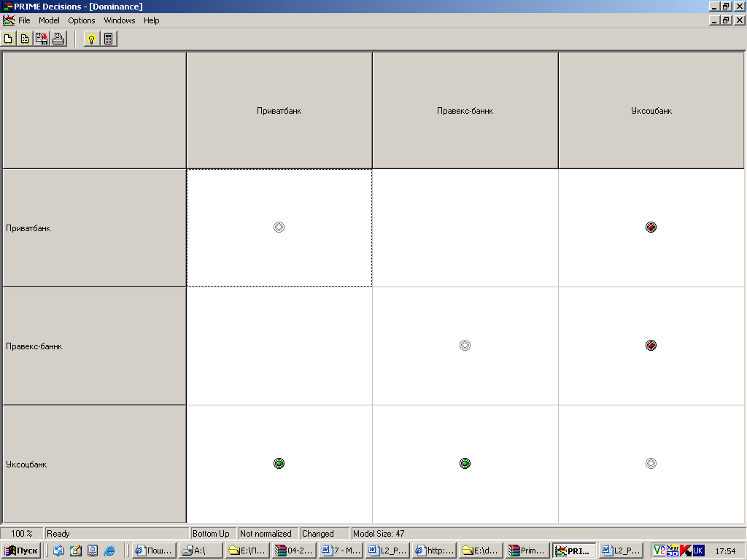
Task: Click gray marker in Уксоцбанк diagonal cell
Action: 651,463
